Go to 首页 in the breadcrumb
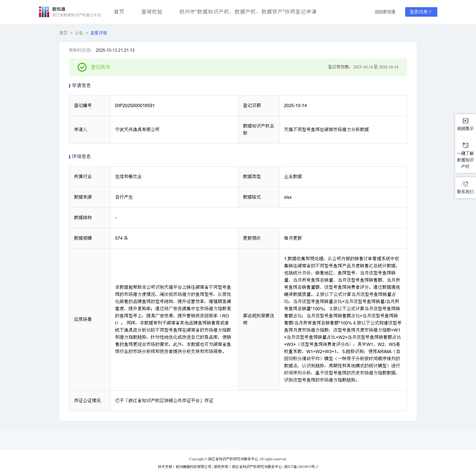This screenshot has width=476, height=476. [x=63, y=33]
